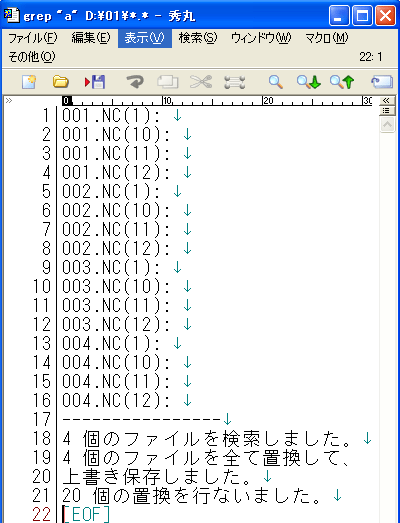This screenshot has height=523, width=400.
Task: Maximize the Hidemaru window
Action: pyautogui.click(x=362, y=16)
